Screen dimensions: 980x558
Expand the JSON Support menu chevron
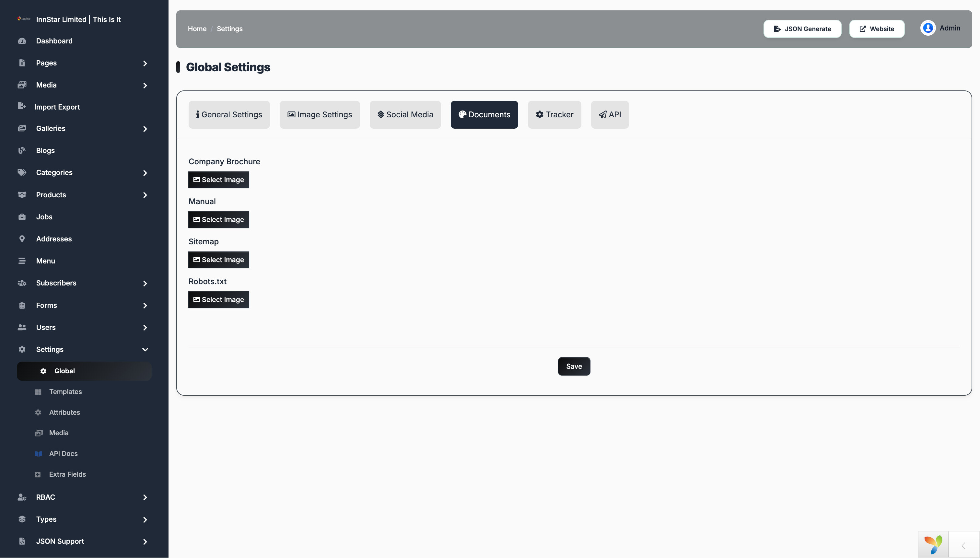tap(145, 541)
